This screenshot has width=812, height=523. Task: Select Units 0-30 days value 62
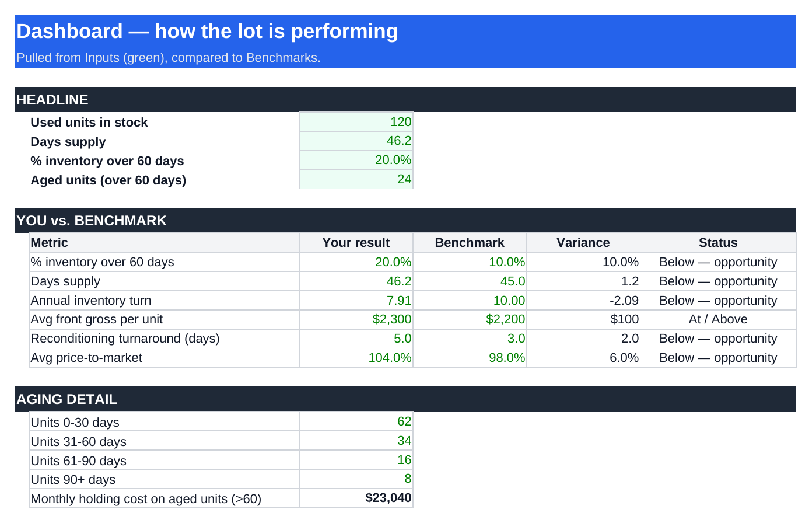[x=356, y=421]
